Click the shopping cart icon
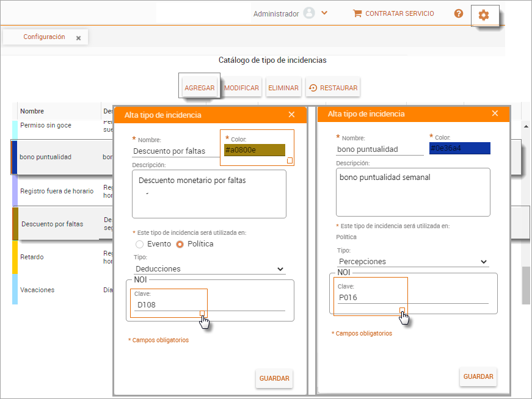 click(x=357, y=13)
